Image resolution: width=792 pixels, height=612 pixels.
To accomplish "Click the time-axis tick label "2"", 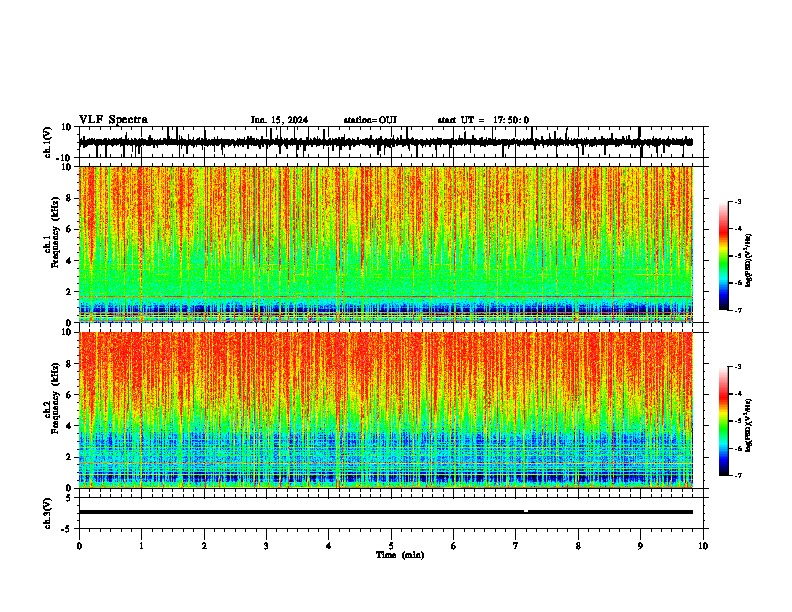I will point(204,546).
